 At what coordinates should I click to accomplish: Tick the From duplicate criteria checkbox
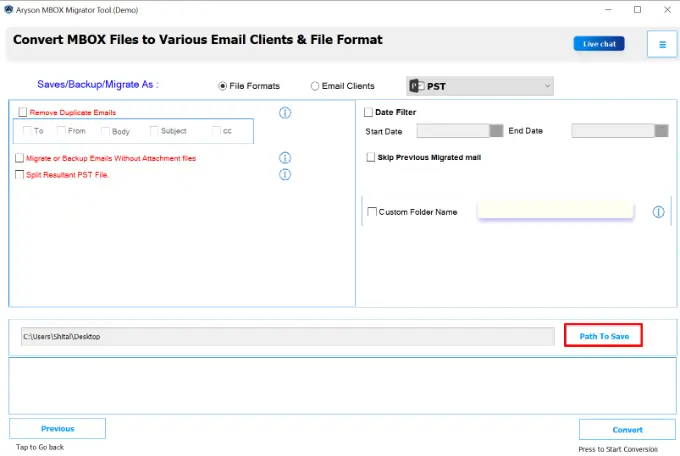[61, 131]
